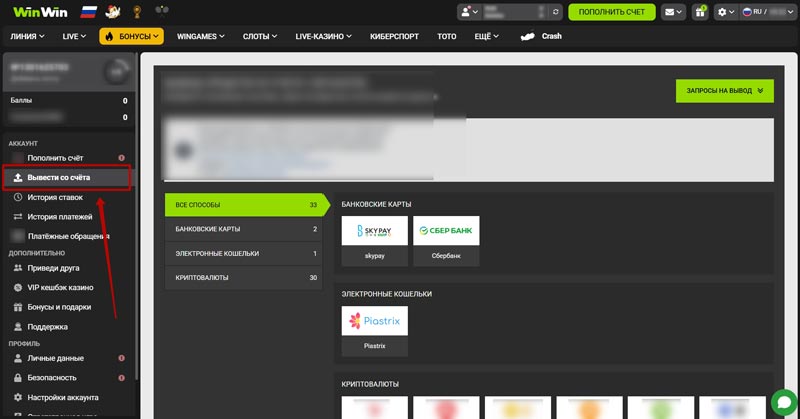This screenshot has width=800, height=419.
Task: Open the Киберспорт menu item
Action: pyautogui.click(x=392, y=36)
